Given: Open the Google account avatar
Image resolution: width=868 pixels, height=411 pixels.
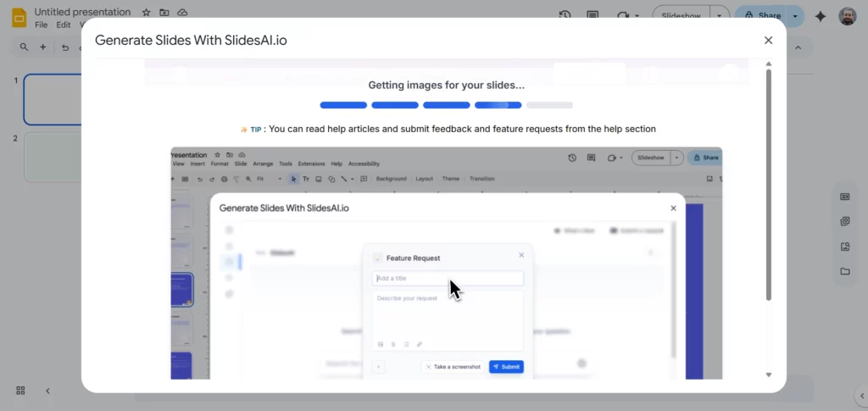Looking at the screenshot, I should coord(847,16).
